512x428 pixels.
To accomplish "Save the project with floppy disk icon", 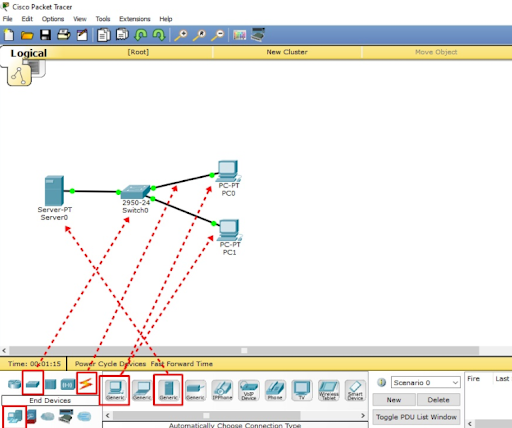I will [45, 35].
